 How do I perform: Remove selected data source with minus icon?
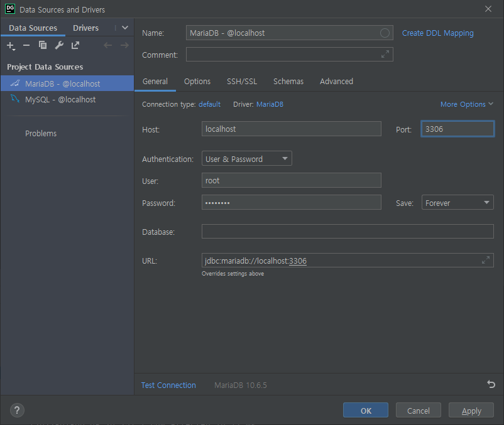(x=26, y=46)
